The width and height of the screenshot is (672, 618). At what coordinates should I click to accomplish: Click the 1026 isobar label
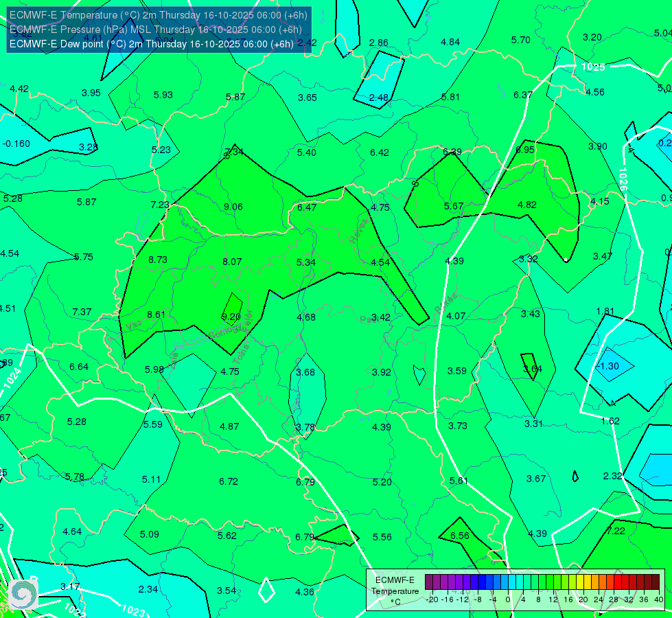pyautogui.click(x=623, y=179)
